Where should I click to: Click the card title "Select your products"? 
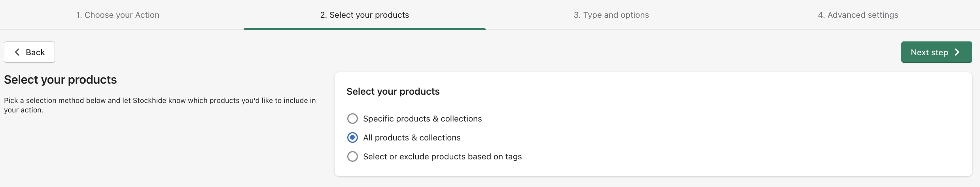pos(393,92)
